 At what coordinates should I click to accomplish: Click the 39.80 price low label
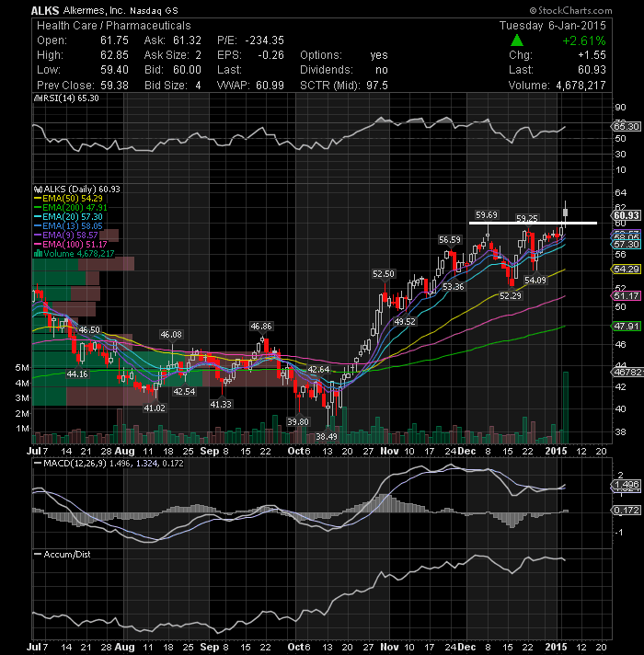point(298,422)
